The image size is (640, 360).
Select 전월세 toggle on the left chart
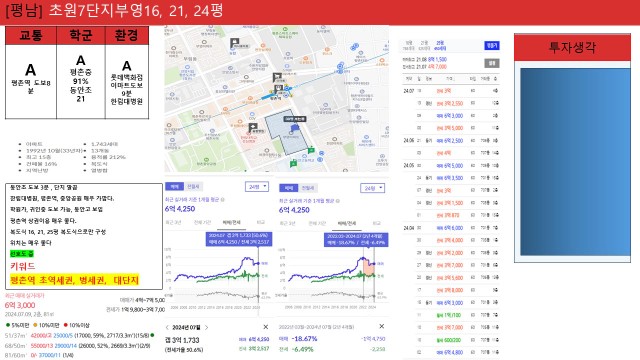pos(193,187)
